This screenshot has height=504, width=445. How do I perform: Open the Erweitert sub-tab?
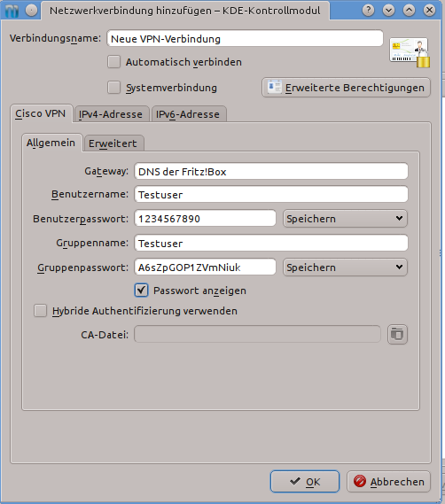pos(113,143)
